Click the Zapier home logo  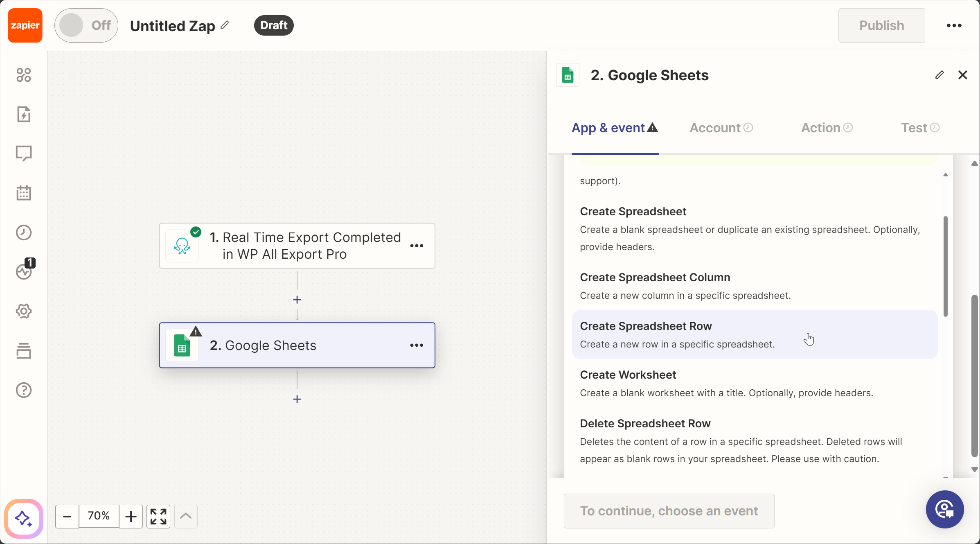tap(25, 25)
